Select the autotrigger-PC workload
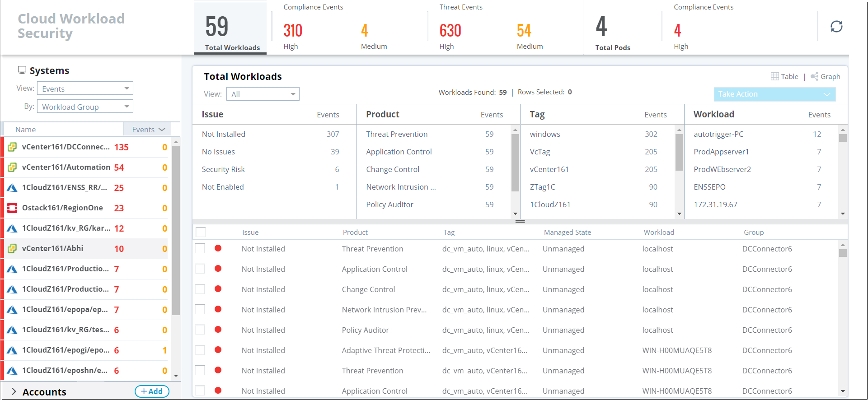The image size is (868, 400). click(718, 134)
